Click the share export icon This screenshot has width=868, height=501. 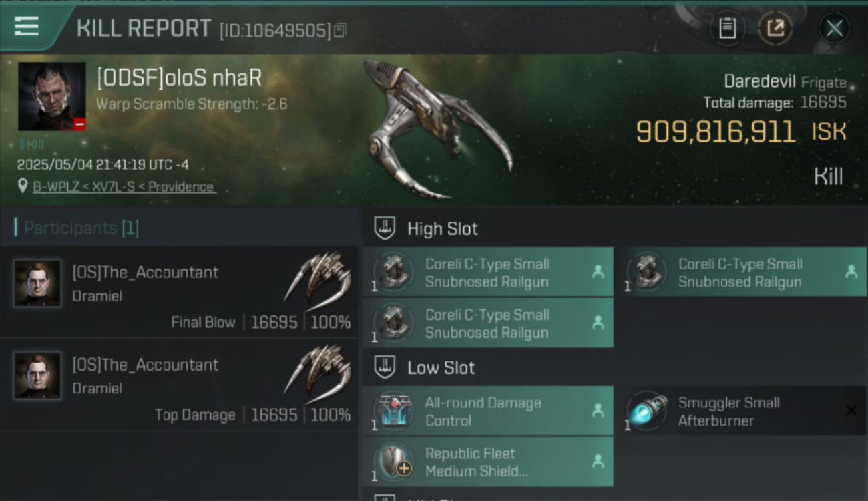pyautogui.click(x=775, y=28)
